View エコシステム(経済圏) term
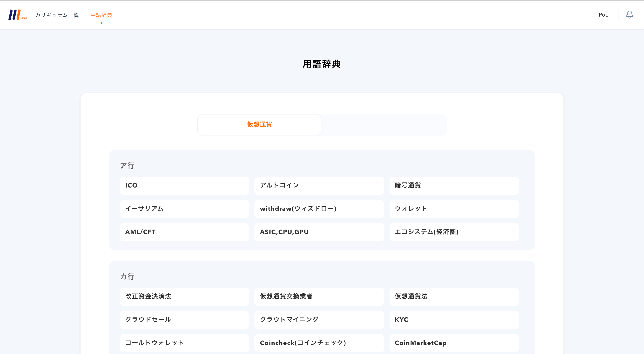The height and width of the screenshot is (354, 644). click(x=454, y=232)
